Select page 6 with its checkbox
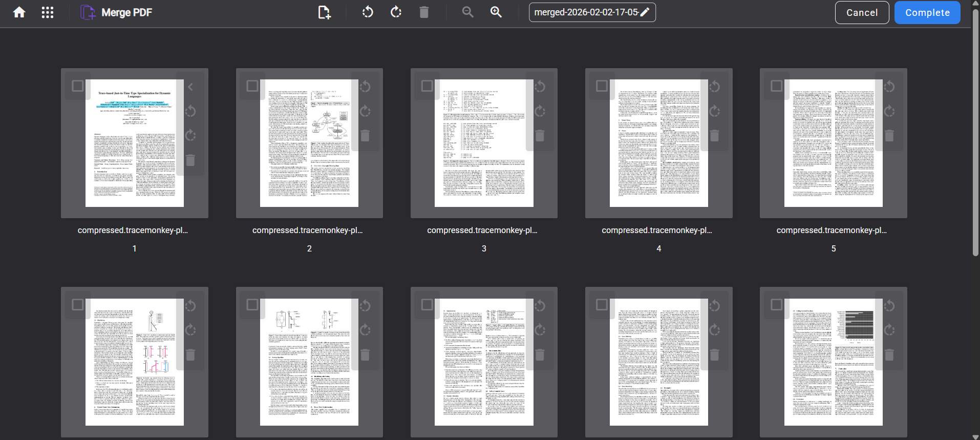The image size is (980, 440). coord(78,305)
